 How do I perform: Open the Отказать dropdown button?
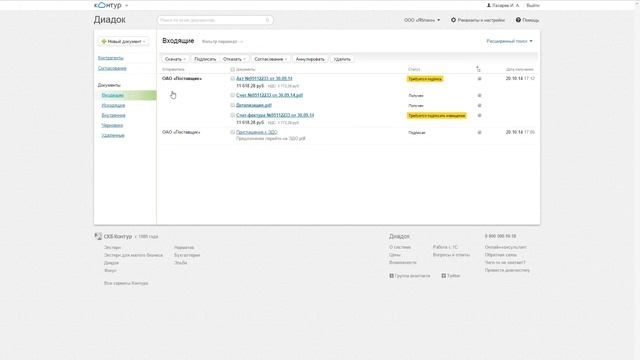click(234, 59)
